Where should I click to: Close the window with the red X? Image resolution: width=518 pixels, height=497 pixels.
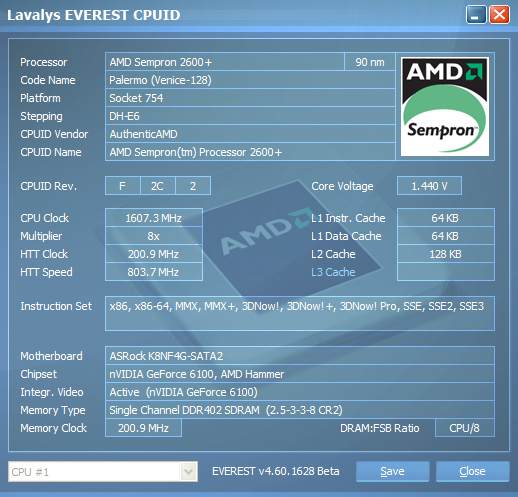499,15
